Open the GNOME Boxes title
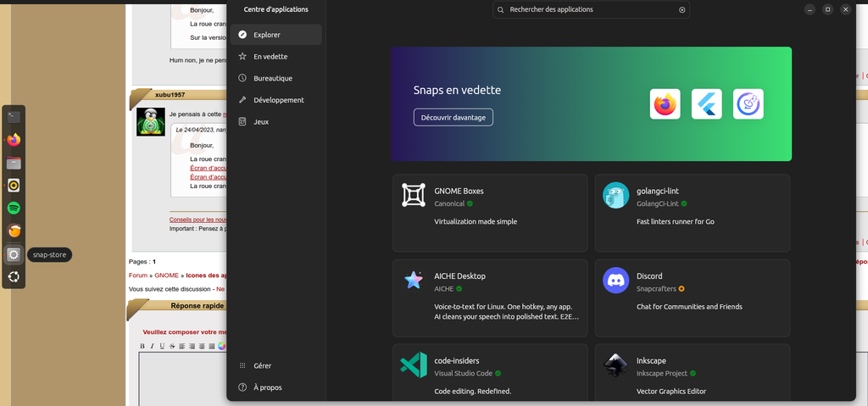 click(x=459, y=191)
